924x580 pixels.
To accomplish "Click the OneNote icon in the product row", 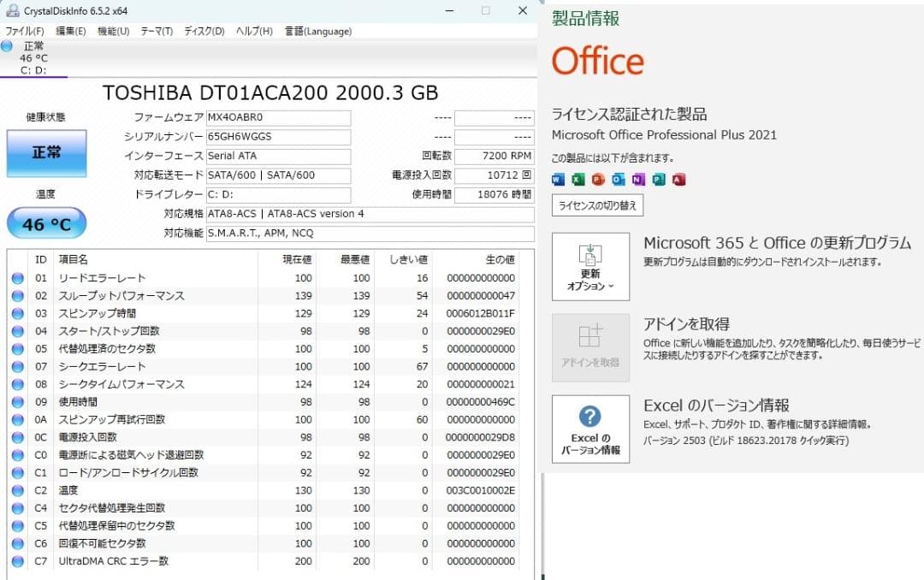I will coord(637,179).
